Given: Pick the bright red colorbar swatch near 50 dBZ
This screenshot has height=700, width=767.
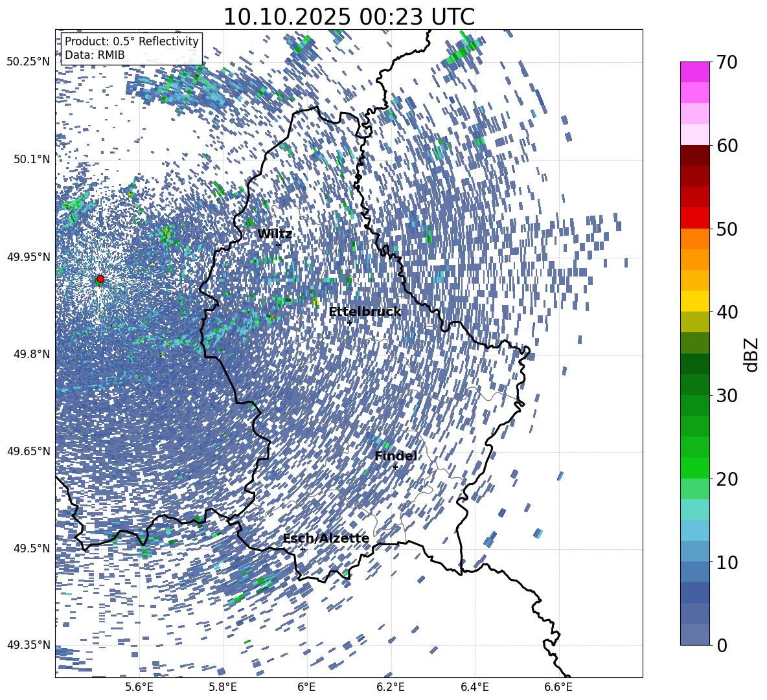Looking at the screenshot, I should (x=694, y=218).
